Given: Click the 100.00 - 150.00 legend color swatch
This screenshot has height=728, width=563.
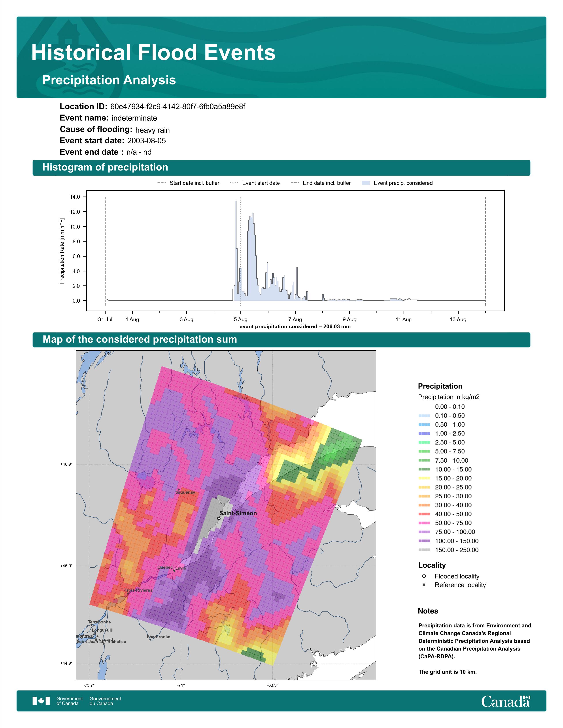Looking at the screenshot, I should point(424,541).
